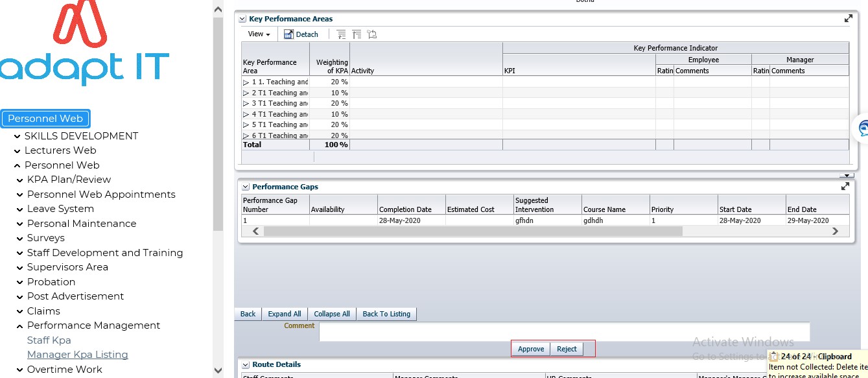Screen dimensions: 868x378
Task: Open the Manager Kpa Listing link
Action: tap(77, 355)
